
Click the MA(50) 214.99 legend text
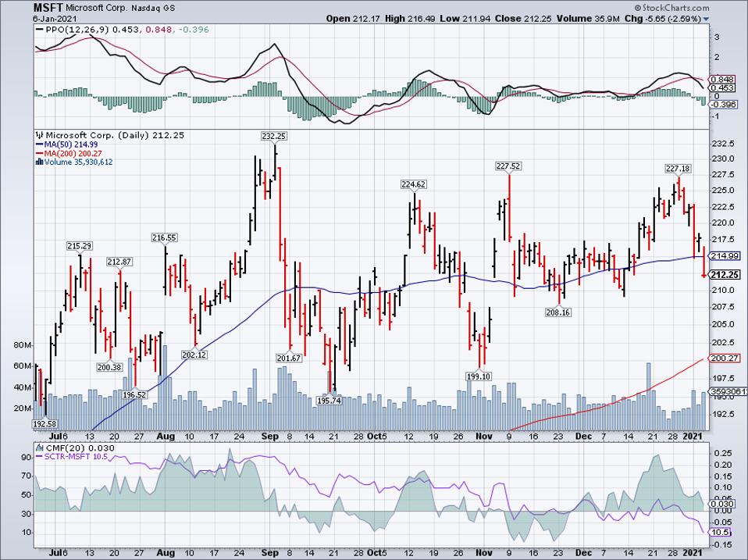(71, 144)
